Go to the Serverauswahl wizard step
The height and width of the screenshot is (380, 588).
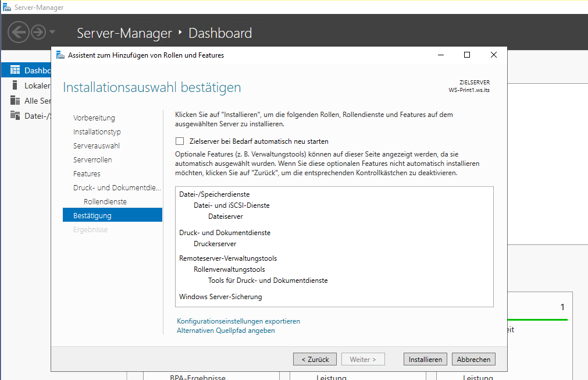(97, 145)
